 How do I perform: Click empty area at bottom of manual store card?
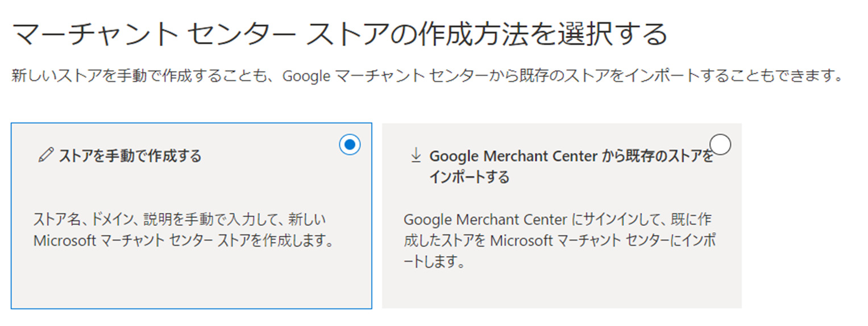pyautogui.click(x=191, y=282)
